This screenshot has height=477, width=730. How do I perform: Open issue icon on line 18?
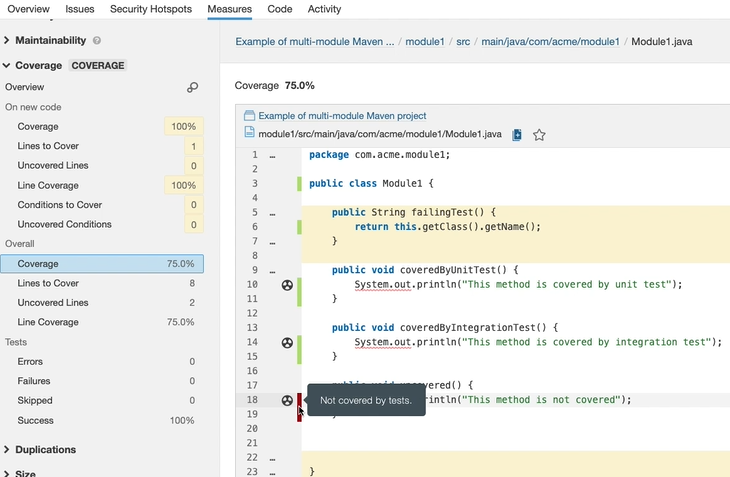287,400
